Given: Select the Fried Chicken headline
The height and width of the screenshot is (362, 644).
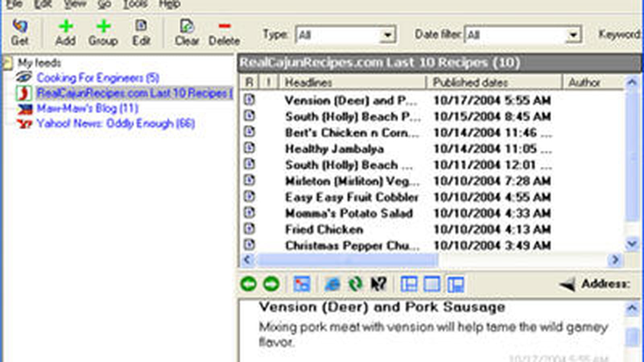Looking at the screenshot, I should pos(324,229).
